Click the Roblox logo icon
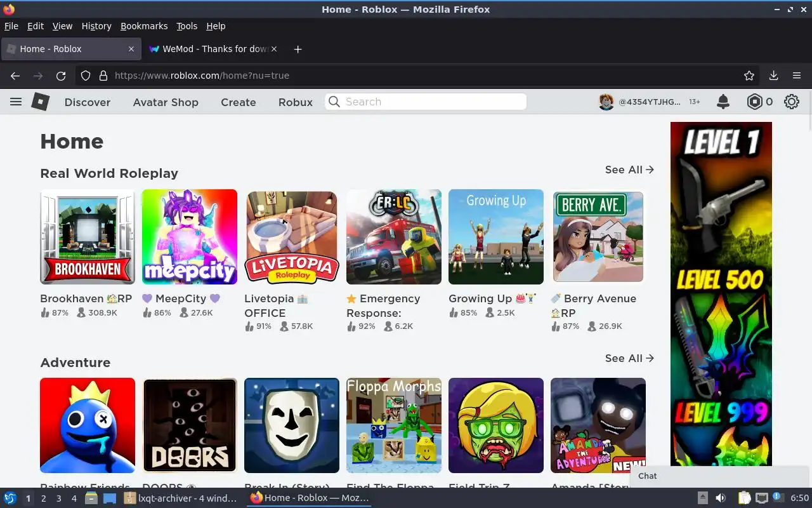Image resolution: width=812 pixels, height=508 pixels. 41,102
